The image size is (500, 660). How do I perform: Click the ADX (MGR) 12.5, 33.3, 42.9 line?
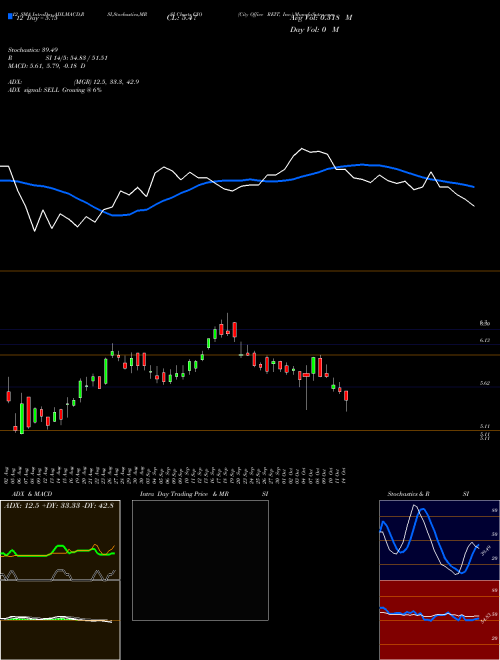[x=73, y=82]
